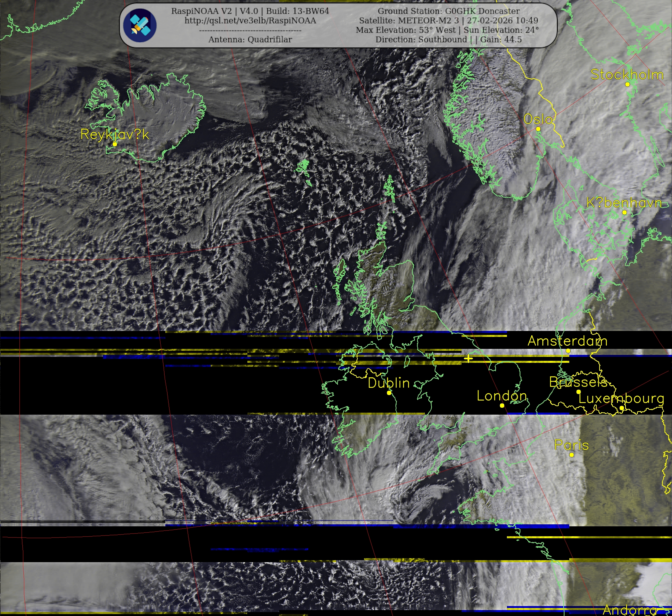Click the yellow ground station cross marker

coord(468,358)
